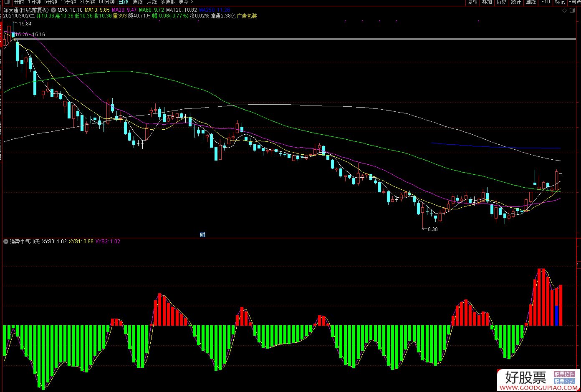This screenshot has height=392, width=581.
Task: Open the 股票软件 link in watermark
Action: pos(564,374)
